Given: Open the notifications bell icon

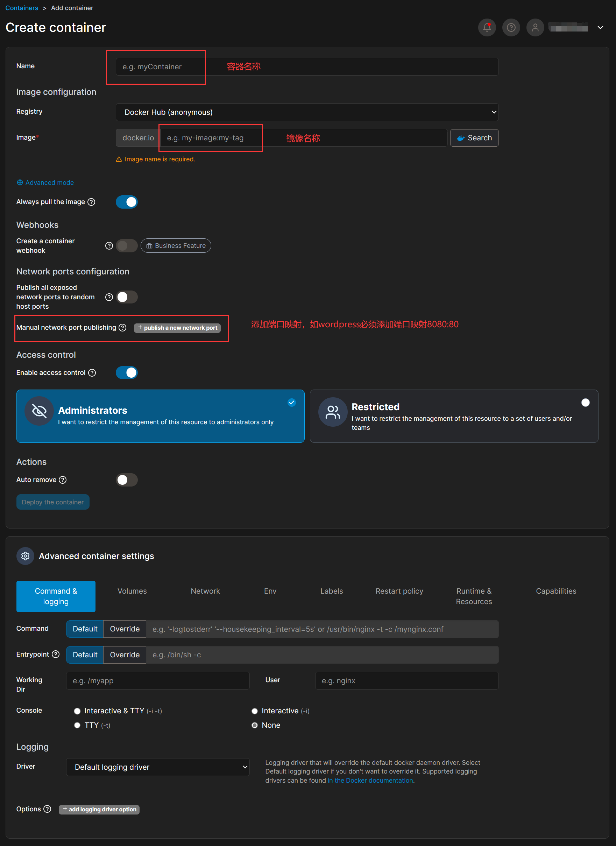Looking at the screenshot, I should pos(487,27).
